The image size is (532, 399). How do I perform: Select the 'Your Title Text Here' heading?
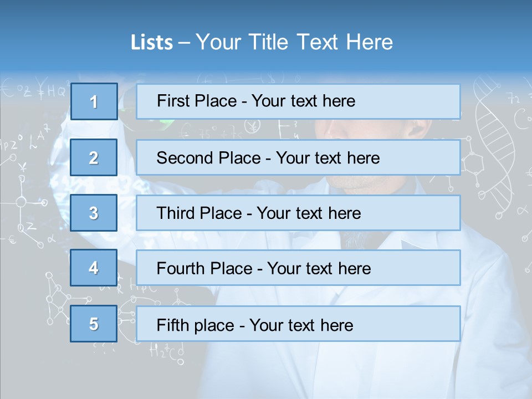(x=294, y=42)
